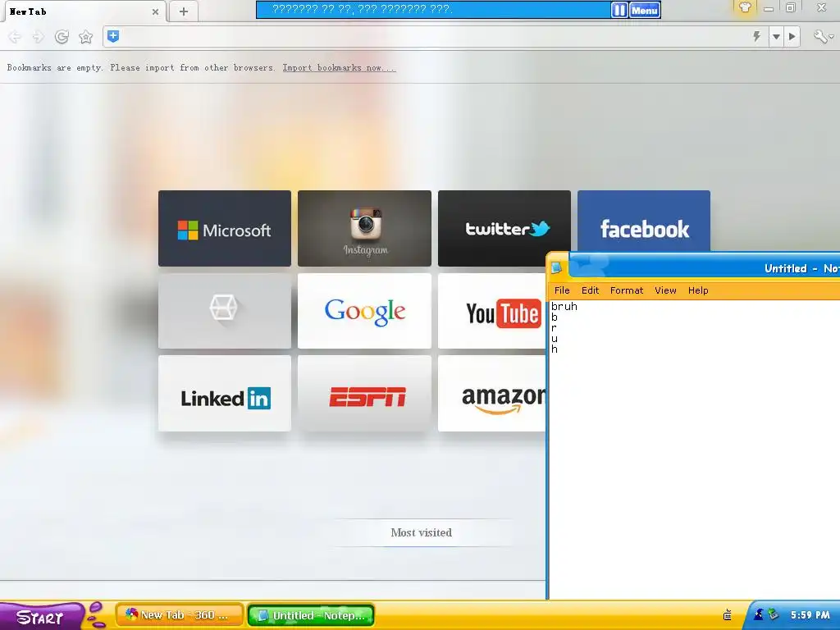The image size is (840, 630).
Task: Click the address bar input field
Action: (434, 36)
